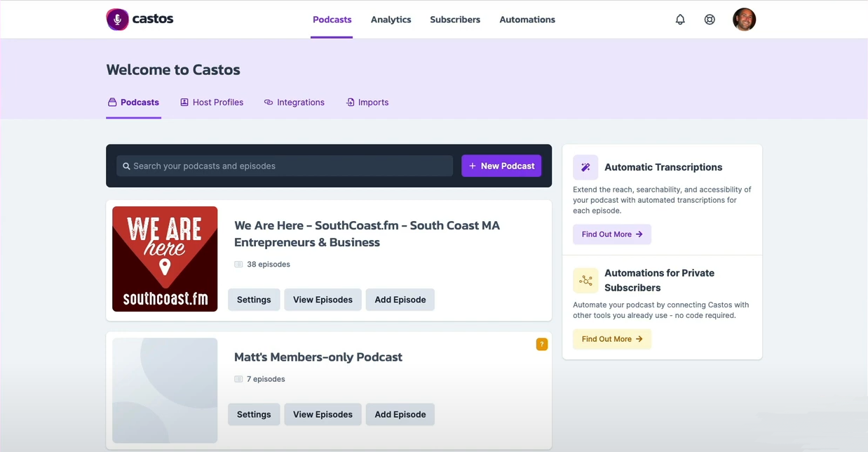Add an episode to We Are Here podcast
Viewport: 868px width, 452px height.
click(400, 299)
